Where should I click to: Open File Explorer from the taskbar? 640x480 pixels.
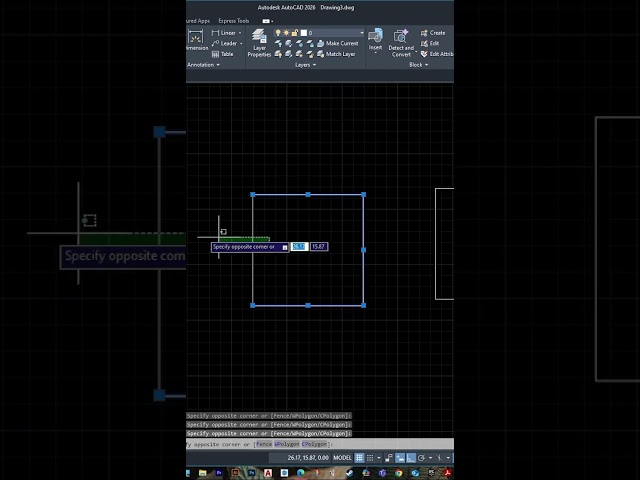point(202,473)
